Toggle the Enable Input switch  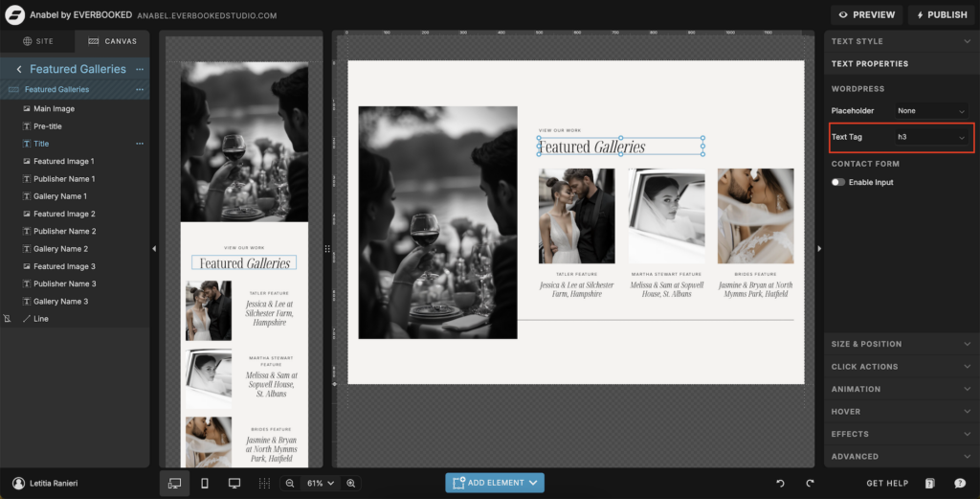pos(838,183)
